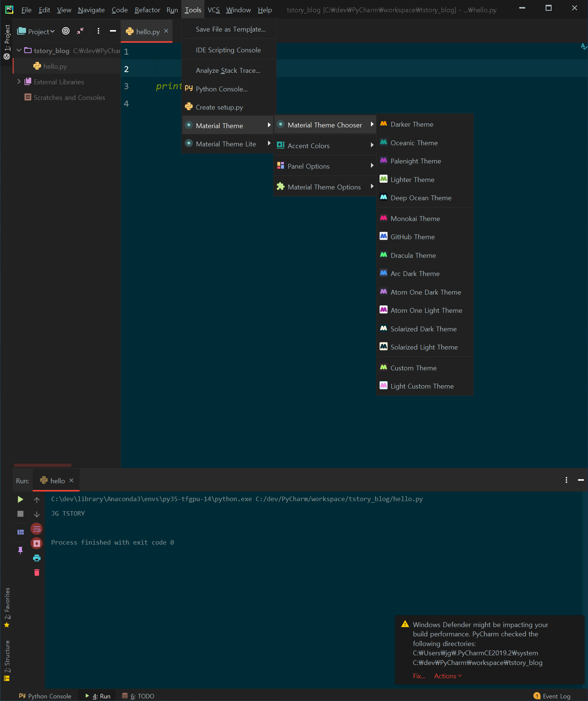Viewport: 588px width, 701px height.
Task: Open Run panel options menu
Action: pos(566,480)
